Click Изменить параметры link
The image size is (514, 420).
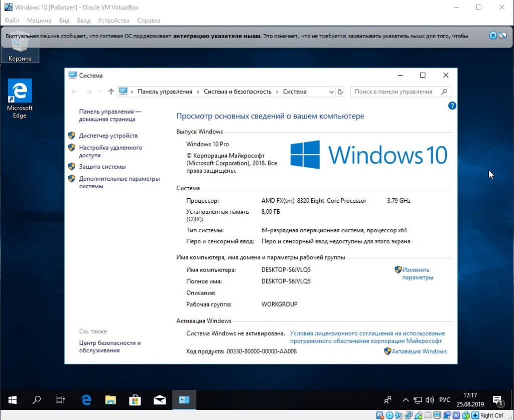click(417, 273)
